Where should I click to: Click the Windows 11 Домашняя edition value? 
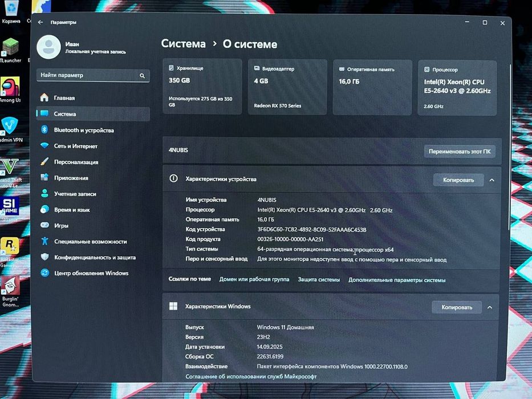[285, 327]
